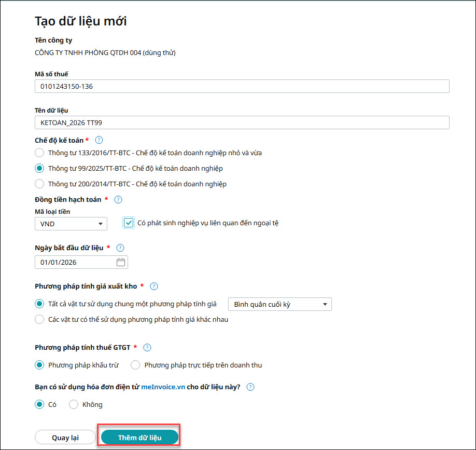Uncheck the foreign currency transactions checkbox

pos(129,223)
